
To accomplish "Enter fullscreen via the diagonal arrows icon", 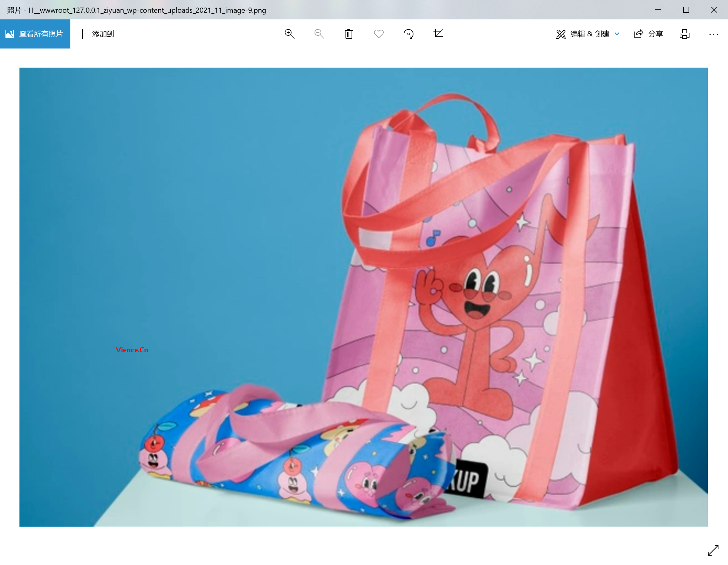I will (713, 550).
